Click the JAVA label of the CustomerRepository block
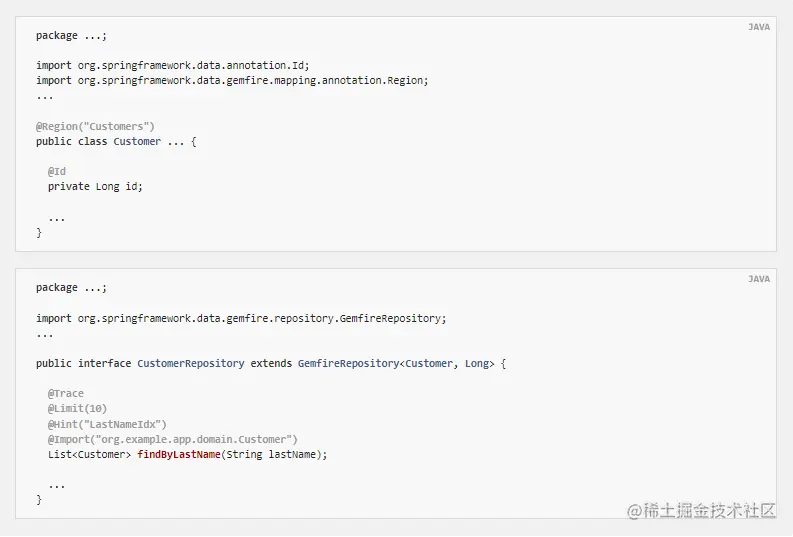The height and width of the screenshot is (537, 793). point(759,279)
